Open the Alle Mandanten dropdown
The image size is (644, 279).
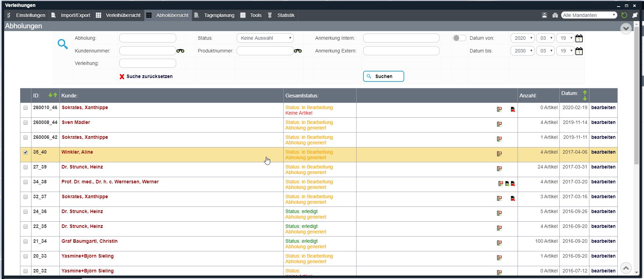[x=589, y=15]
